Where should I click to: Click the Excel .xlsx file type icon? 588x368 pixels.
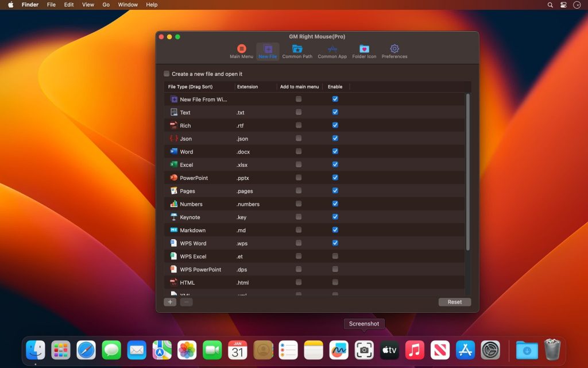[173, 164]
